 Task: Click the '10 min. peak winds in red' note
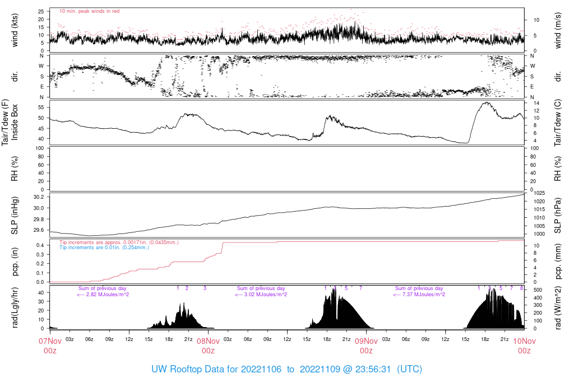(x=89, y=11)
